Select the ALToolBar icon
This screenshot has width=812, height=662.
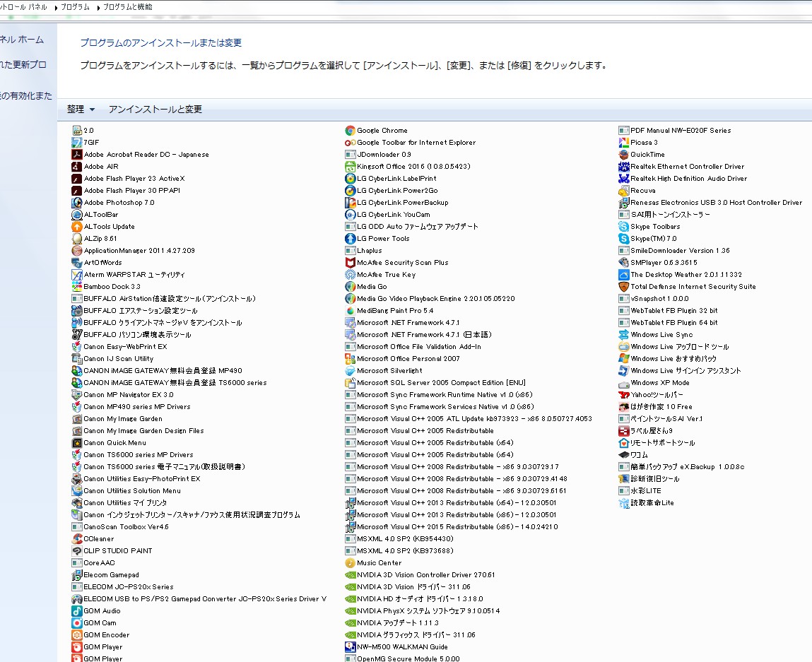point(76,214)
